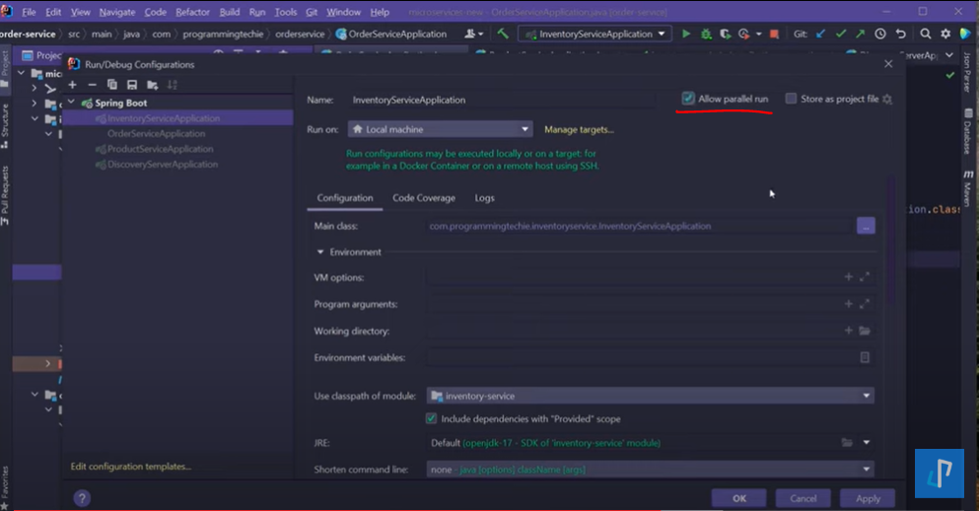Select ProductServiceApplication configuration
The image size is (980, 511).
point(160,149)
